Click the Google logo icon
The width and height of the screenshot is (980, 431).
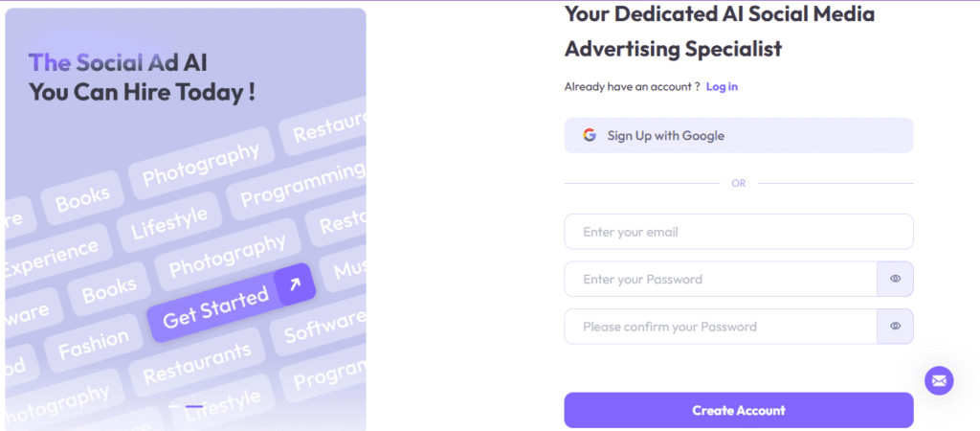pyautogui.click(x=590, y=135)
